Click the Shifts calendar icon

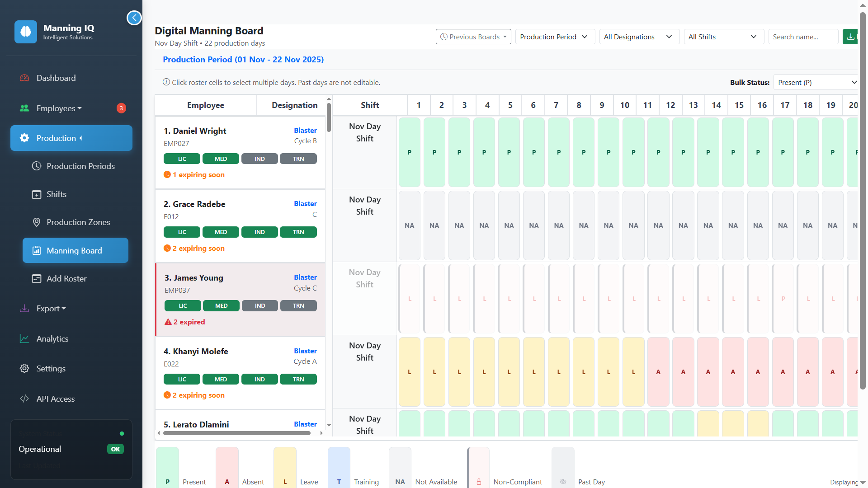click(37, 194)
